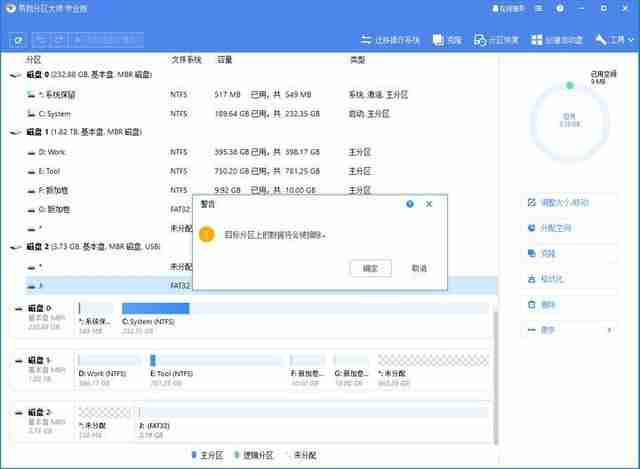This screenshot has width=640, height=469.
Task: Click Cancel (取消) in the warning dialog
Action: point(419,268)
